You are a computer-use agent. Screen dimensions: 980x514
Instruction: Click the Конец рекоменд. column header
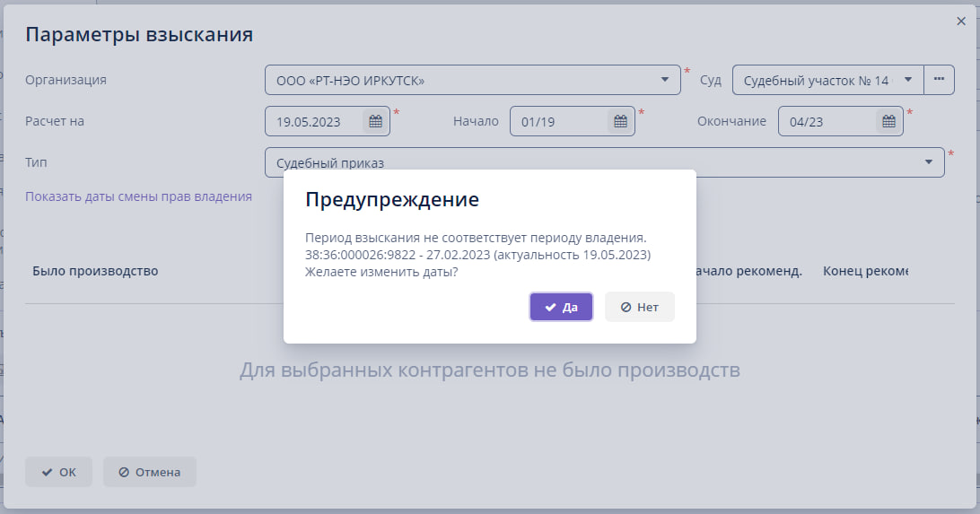tap(865, 271)
